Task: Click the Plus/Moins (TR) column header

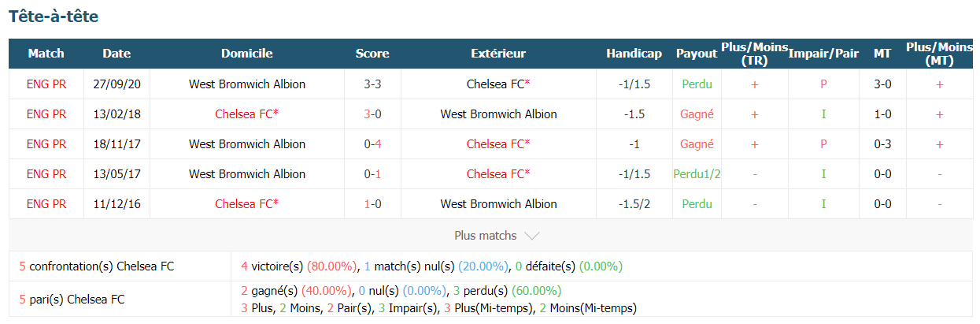Action: pos(754,54)
